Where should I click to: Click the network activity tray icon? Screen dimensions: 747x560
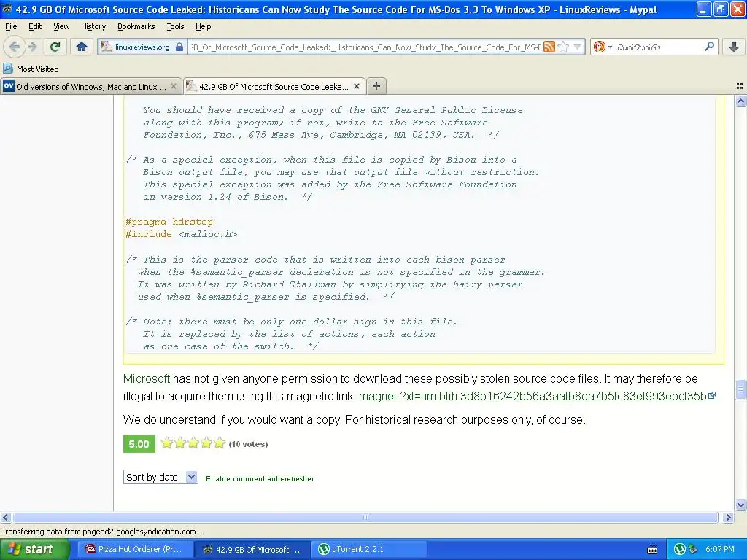pyautogui.click(x=693, y=549)
